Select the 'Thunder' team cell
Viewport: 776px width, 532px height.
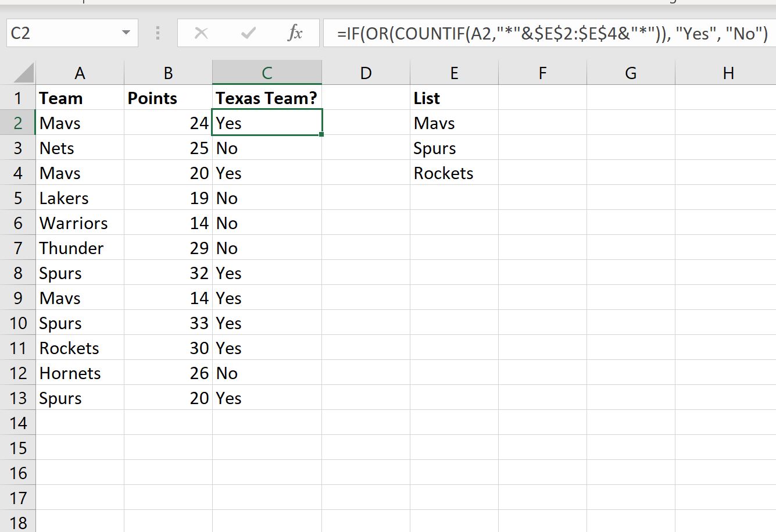[x=80, y=248]
